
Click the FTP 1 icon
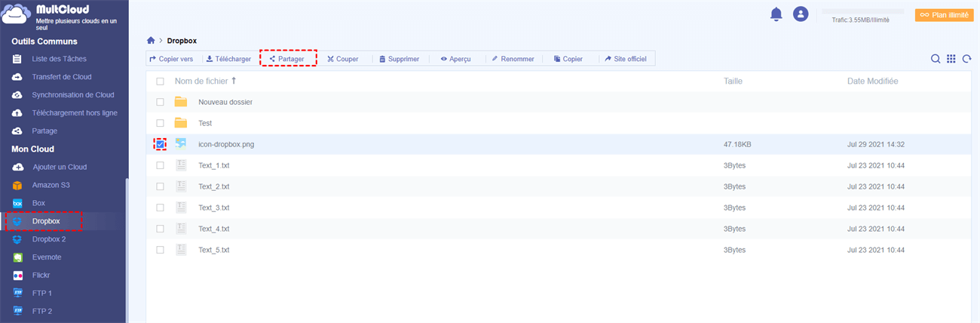(17, 293)
